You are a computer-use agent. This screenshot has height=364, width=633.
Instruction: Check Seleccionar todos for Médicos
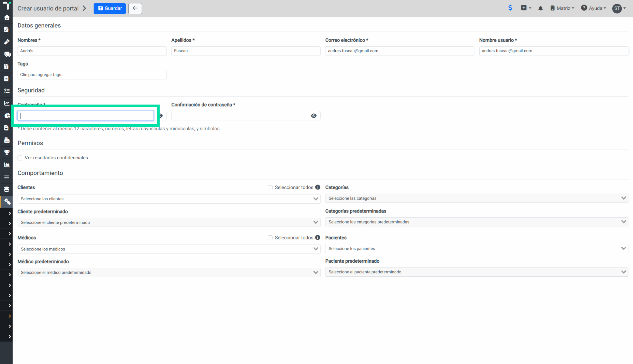(270, 238)
